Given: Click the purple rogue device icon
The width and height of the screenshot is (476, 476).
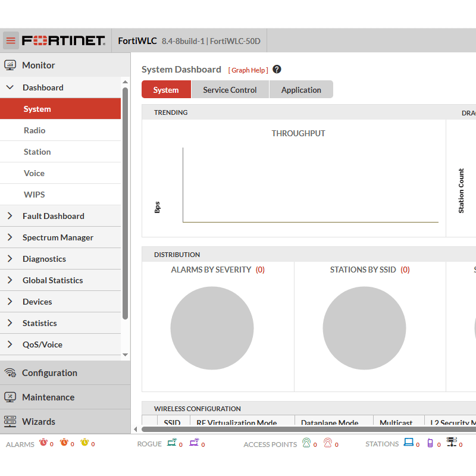Looking at the screenshot, I should (x=194, y=443).
